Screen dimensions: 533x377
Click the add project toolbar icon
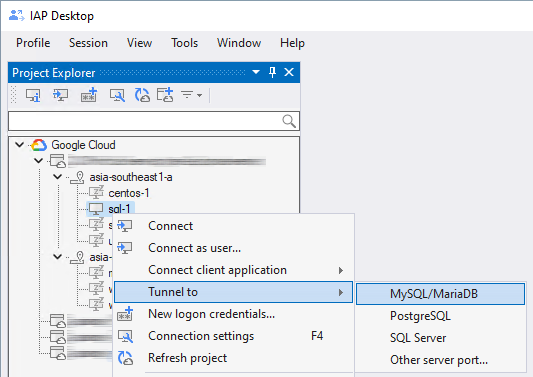click(165, 95)
